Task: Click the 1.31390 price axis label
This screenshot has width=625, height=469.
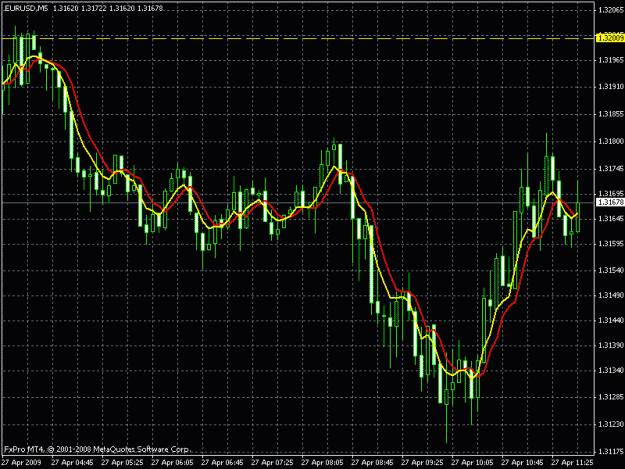Action: 611,345
